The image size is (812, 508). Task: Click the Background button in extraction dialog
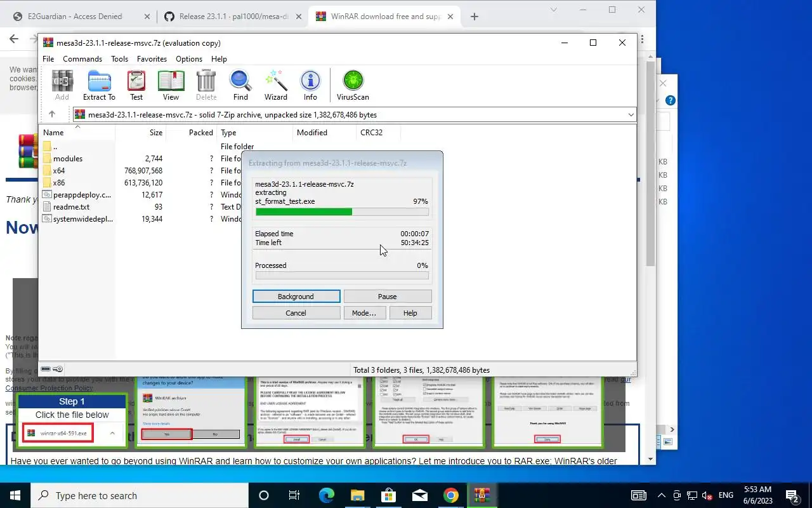pos(296,297)
